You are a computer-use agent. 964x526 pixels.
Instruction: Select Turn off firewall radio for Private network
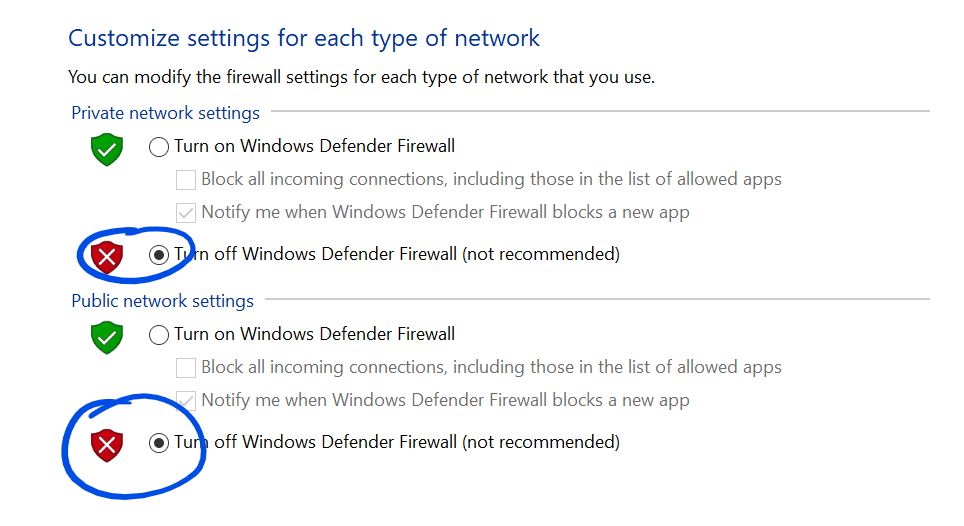tap(159, 255)
